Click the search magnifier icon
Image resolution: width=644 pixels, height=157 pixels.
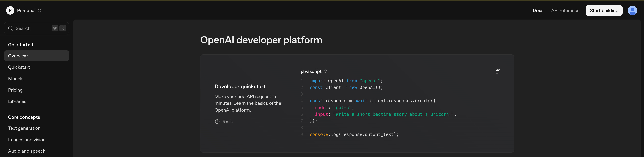(x=10, y=28)
